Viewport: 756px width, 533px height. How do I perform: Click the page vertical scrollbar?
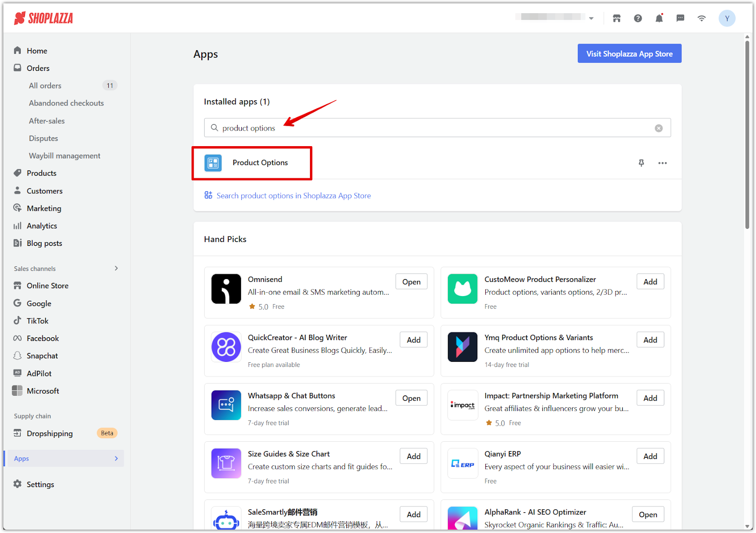(x=747, y=135)
